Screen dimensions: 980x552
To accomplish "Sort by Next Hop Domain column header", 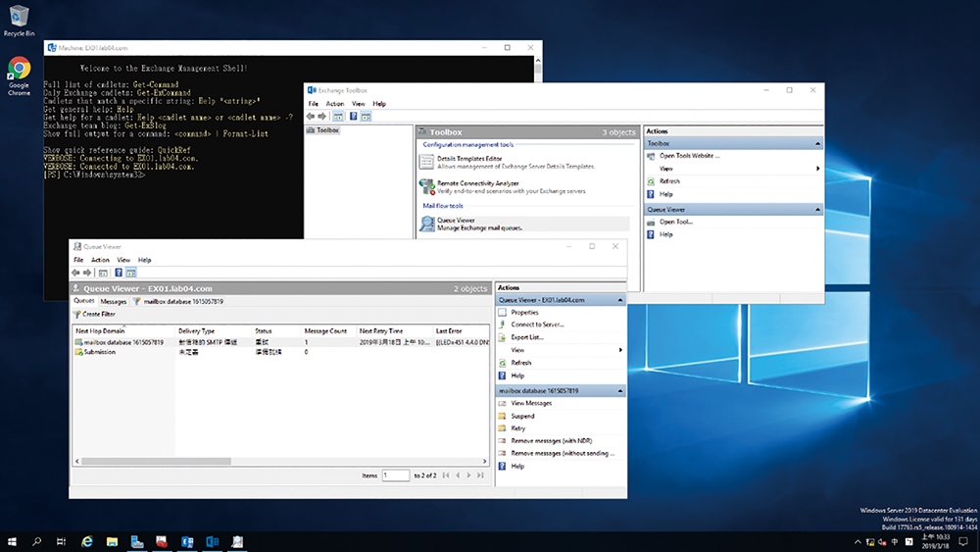I will (123, 330).
